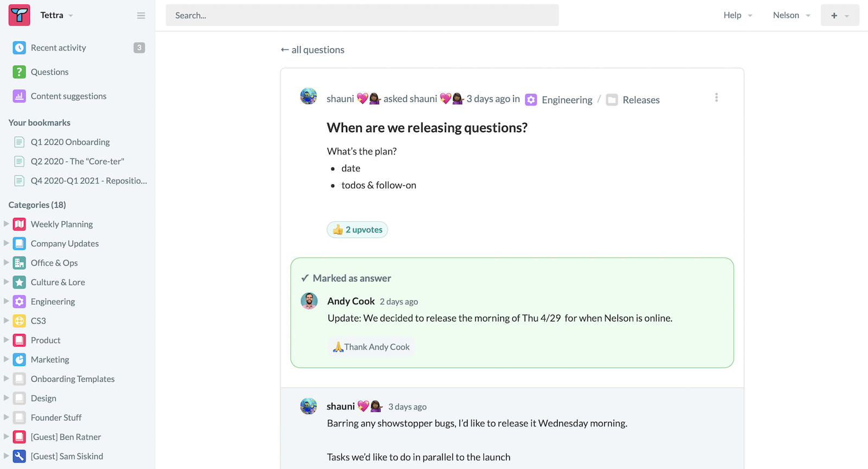868x469 pixels.
Task: Click the 2 upvotes button
Action: pos(358,230)
